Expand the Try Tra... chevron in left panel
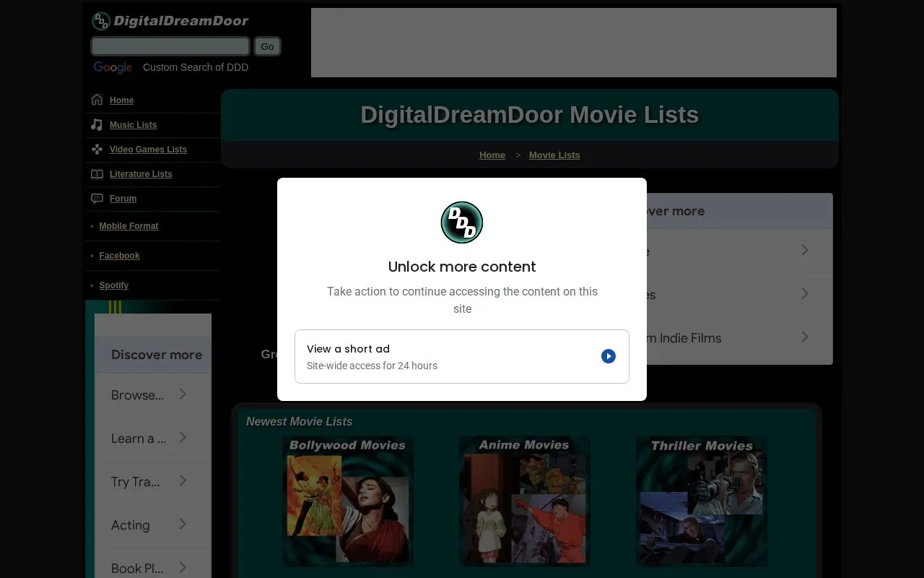Screen dimensions: 924x578 pos(183,480)
